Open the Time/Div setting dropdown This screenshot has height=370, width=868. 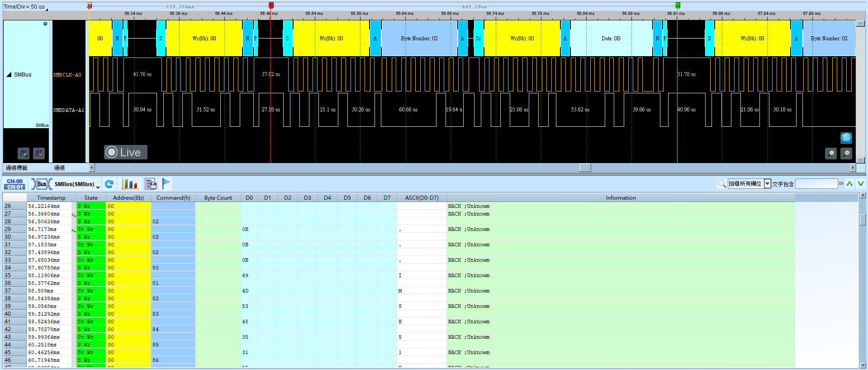point(47,8)
